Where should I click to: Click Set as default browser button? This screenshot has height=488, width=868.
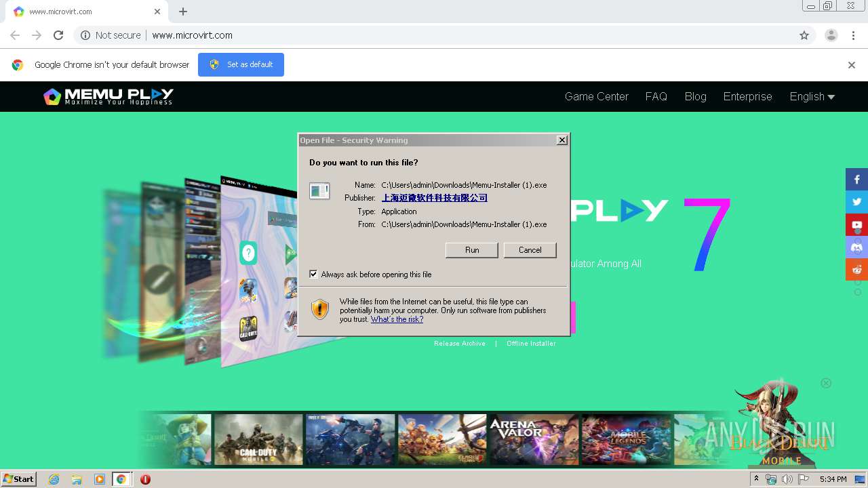pos(241,64)
